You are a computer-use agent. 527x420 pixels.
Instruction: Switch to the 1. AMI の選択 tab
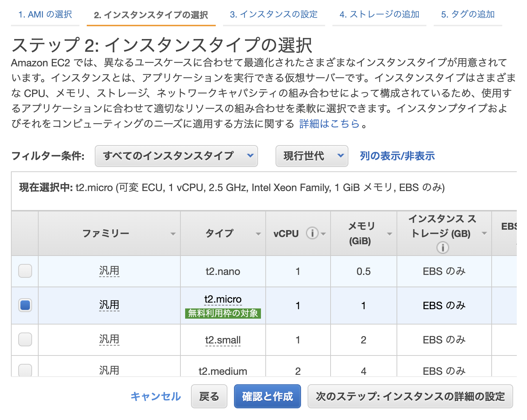pyautogui.click(x=45, y=14)
